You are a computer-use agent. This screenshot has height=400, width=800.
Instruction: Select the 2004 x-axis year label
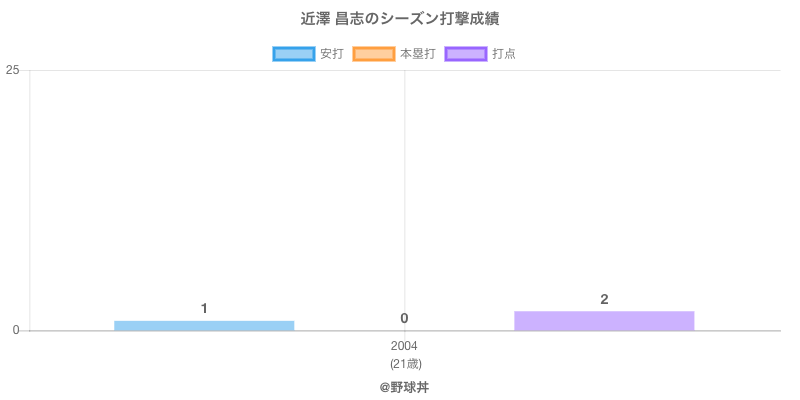click(404, 346)
